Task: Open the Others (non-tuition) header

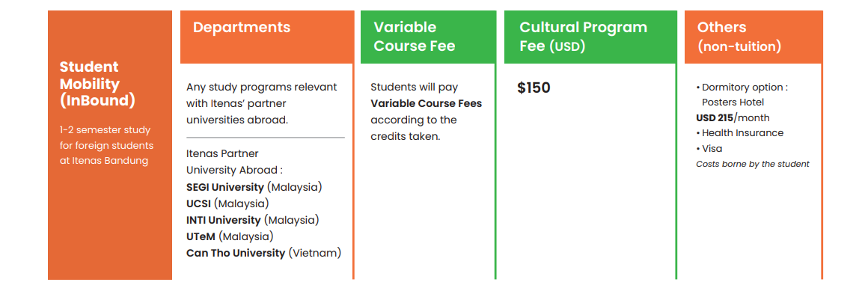Action: click(x=739, y=37)
